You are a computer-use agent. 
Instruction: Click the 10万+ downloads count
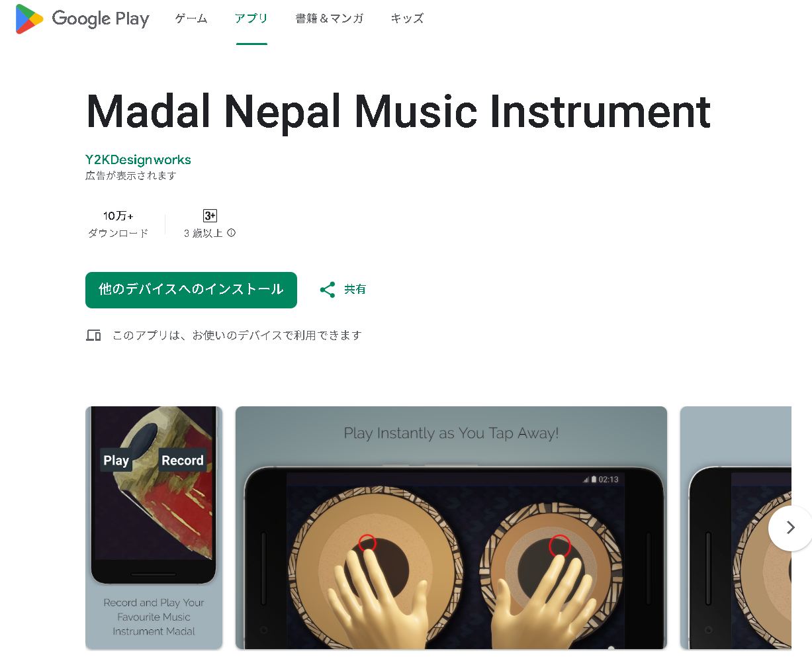118,216
